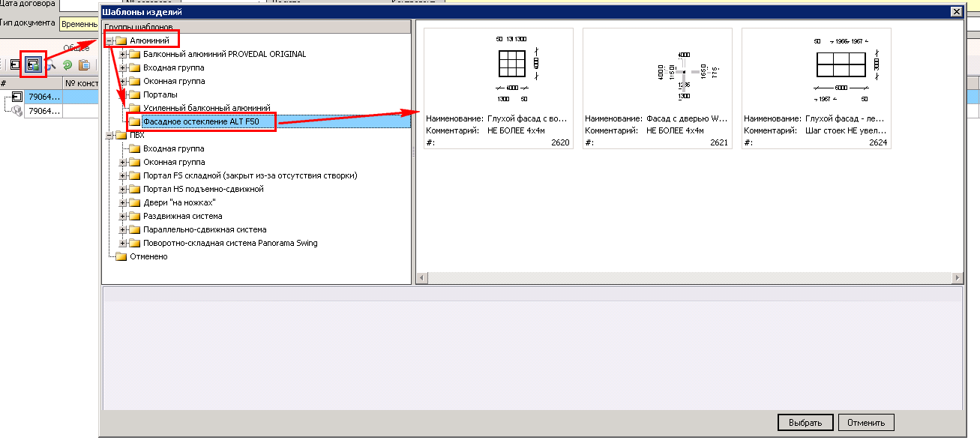Click the № конст column header
Viewport: 980px width, 440px height.
point(81,84)
